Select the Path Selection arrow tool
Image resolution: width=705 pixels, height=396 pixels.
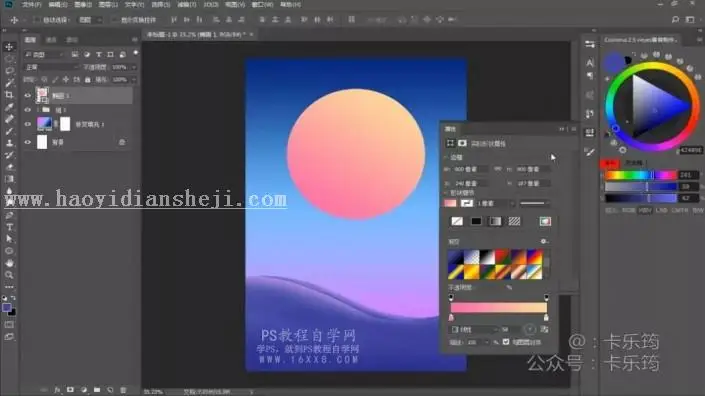(x=9, y=239)
